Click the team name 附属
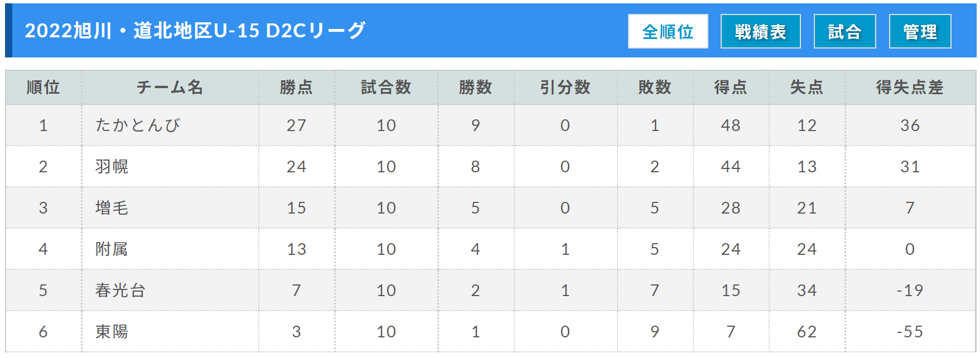The height and width of the screenshot is (358, 980). pyautogui.click(x=112, y=249)
